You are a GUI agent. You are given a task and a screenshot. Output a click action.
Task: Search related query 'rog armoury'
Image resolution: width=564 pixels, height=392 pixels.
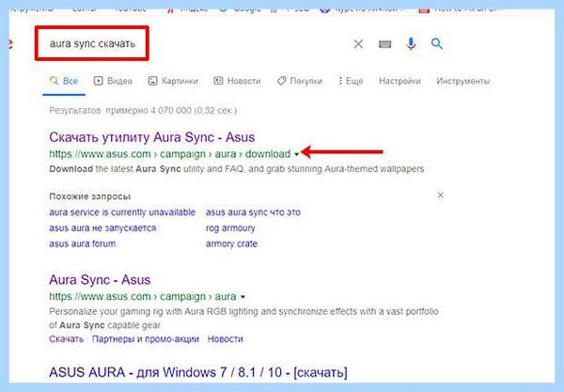(x=230, y=228)
